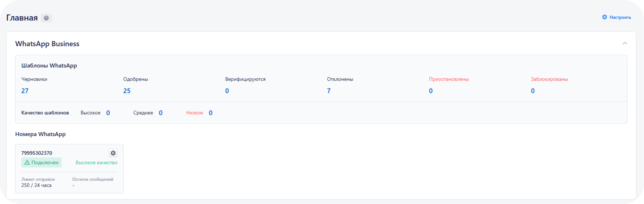644x204 pixels.
Task: Open the Отклонены count 7
Action: (x=329, y=91)
